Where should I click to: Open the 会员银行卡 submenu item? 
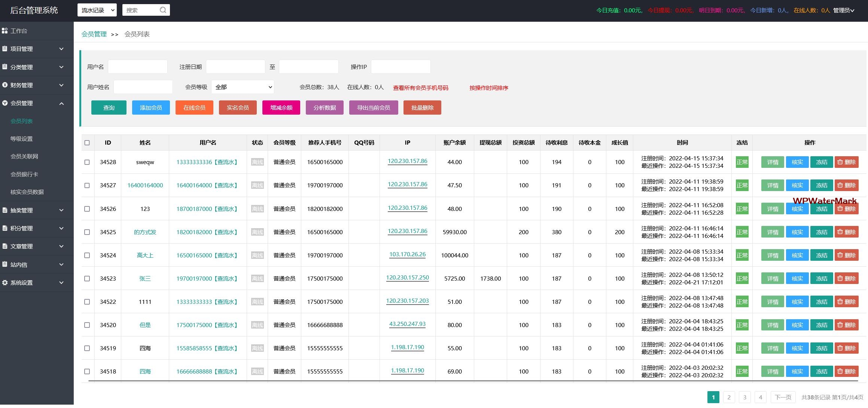click(x=24, y=174)
